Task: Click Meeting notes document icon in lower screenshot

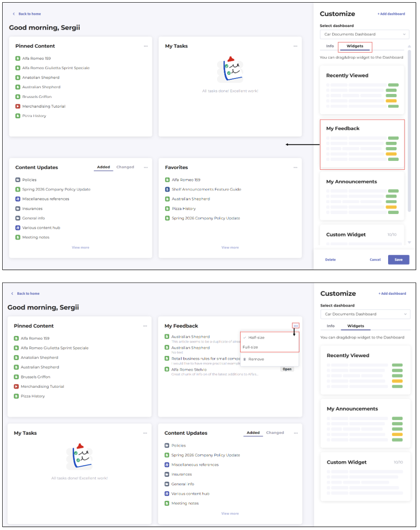Action: (167, 503)
